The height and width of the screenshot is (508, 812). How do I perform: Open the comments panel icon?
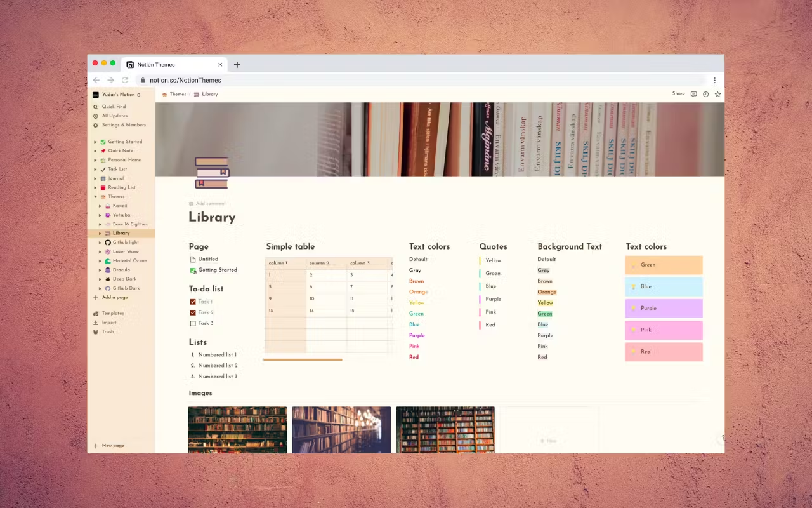[x=693, y=93]
